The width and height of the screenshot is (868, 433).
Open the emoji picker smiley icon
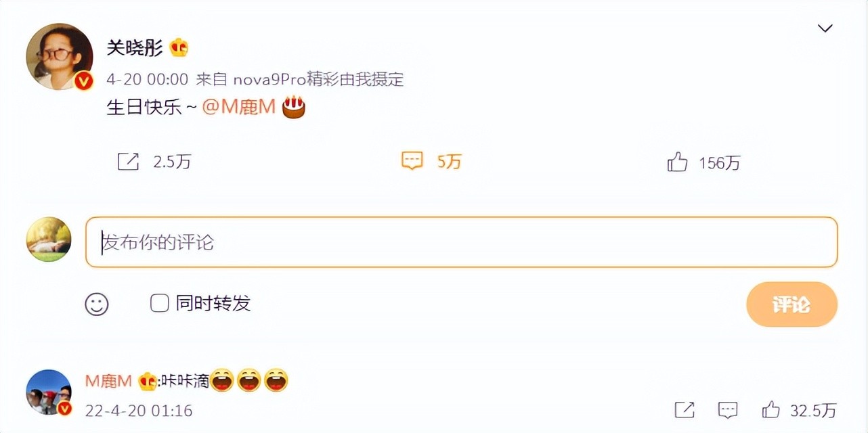click(97, 304)
